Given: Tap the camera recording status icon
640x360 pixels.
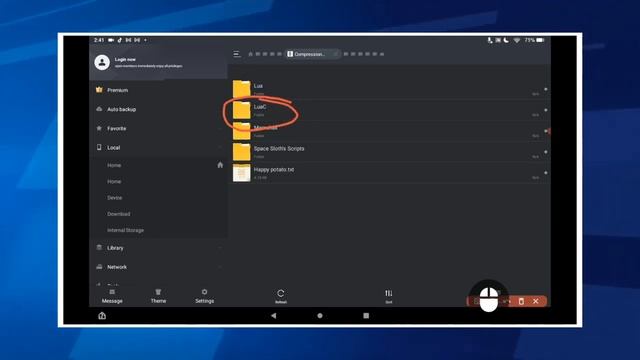Looking at the screenshot, I should 111,40.
